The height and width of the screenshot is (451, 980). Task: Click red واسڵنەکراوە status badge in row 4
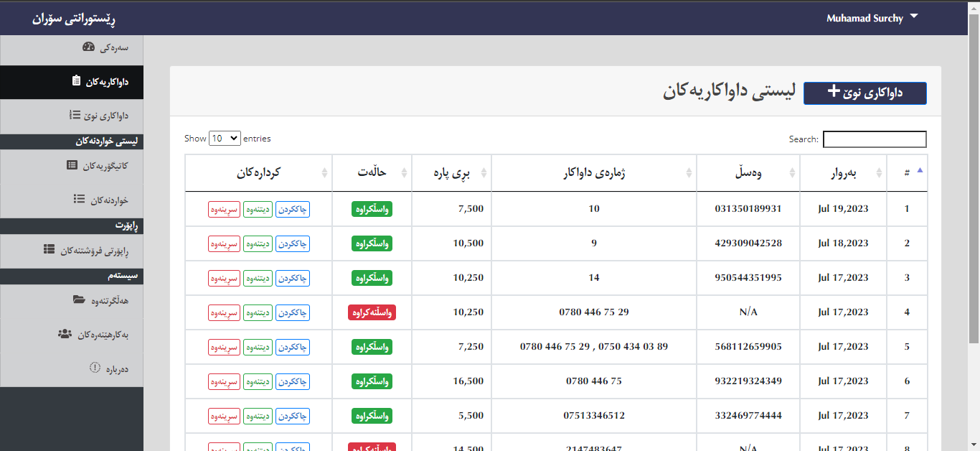(372, 312)
